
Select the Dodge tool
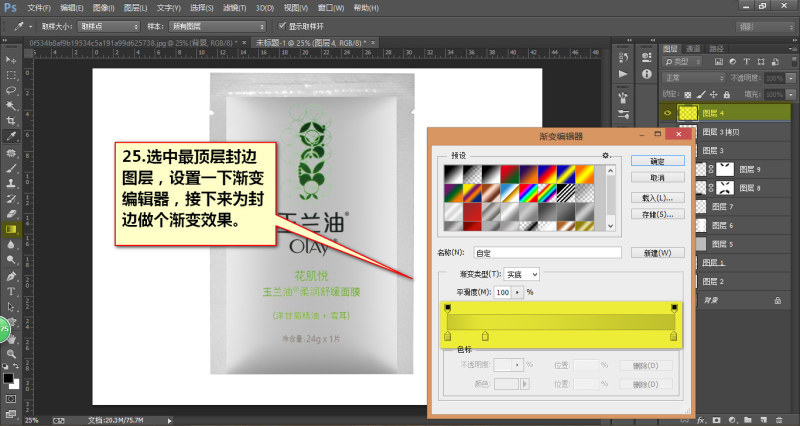(x=11, y=260)
